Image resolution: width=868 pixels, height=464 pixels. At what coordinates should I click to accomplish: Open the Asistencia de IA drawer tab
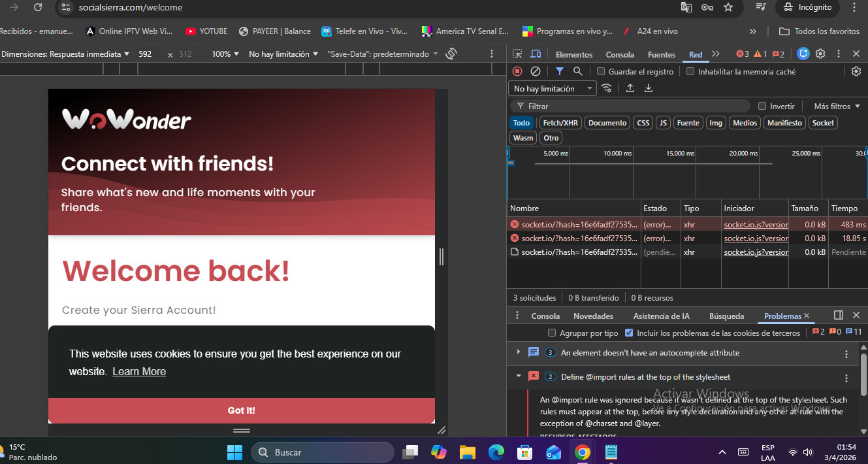[661, 316]
